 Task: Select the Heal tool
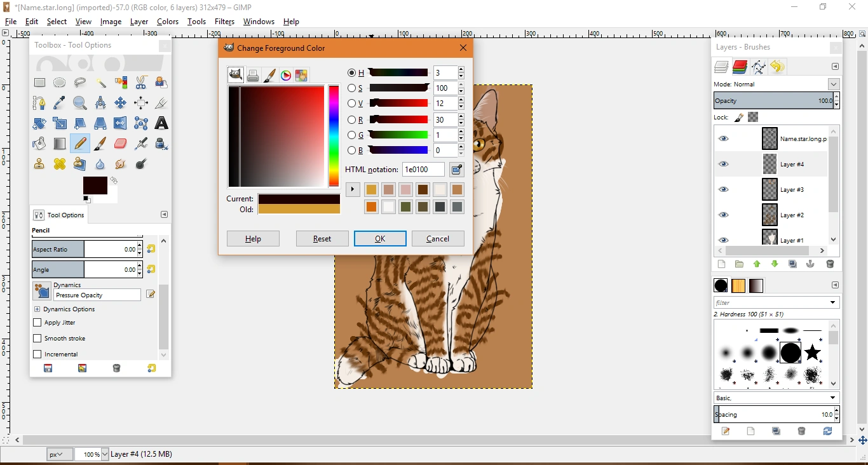pos(60,164)
